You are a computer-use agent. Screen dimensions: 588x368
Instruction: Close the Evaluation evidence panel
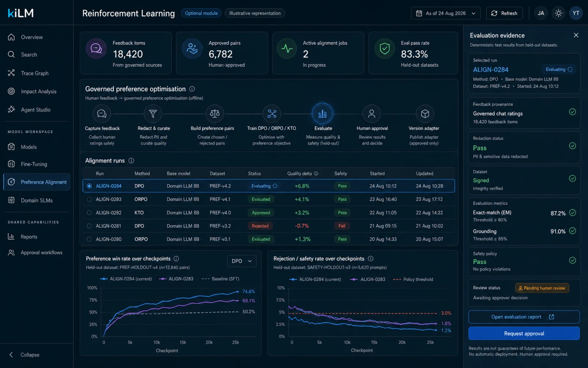(576, 35)
